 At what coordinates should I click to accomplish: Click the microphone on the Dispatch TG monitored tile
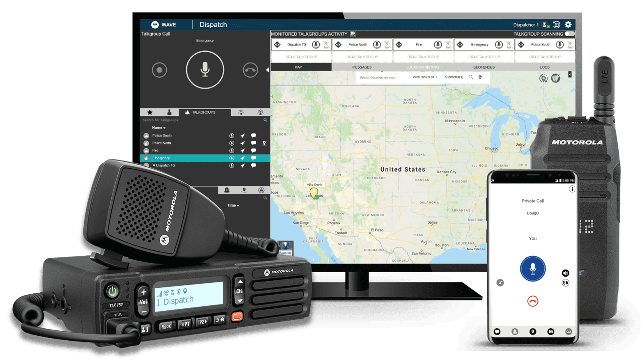(x=316, y=44)
